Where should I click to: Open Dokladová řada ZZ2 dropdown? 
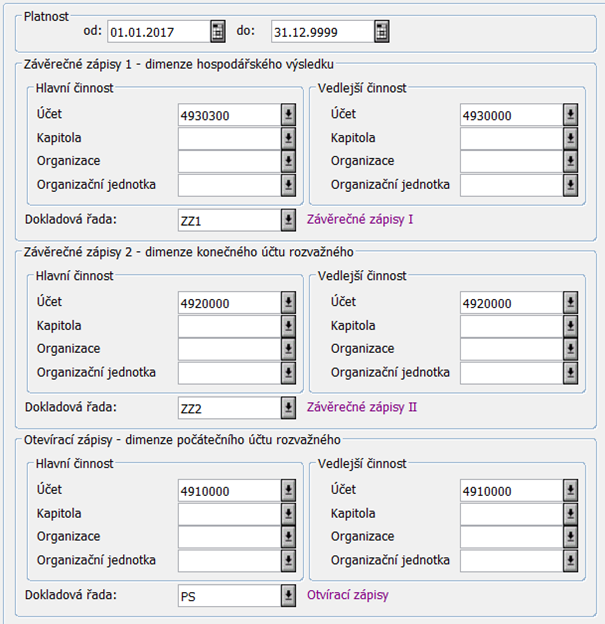pyautogui.click(x=288, y=408)
